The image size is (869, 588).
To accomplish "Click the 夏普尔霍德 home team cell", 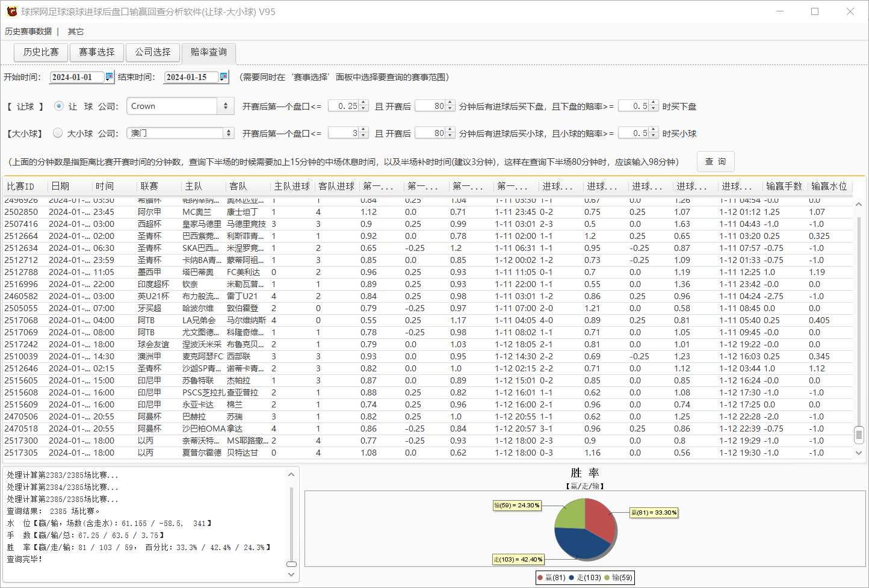I will (202, 453).
